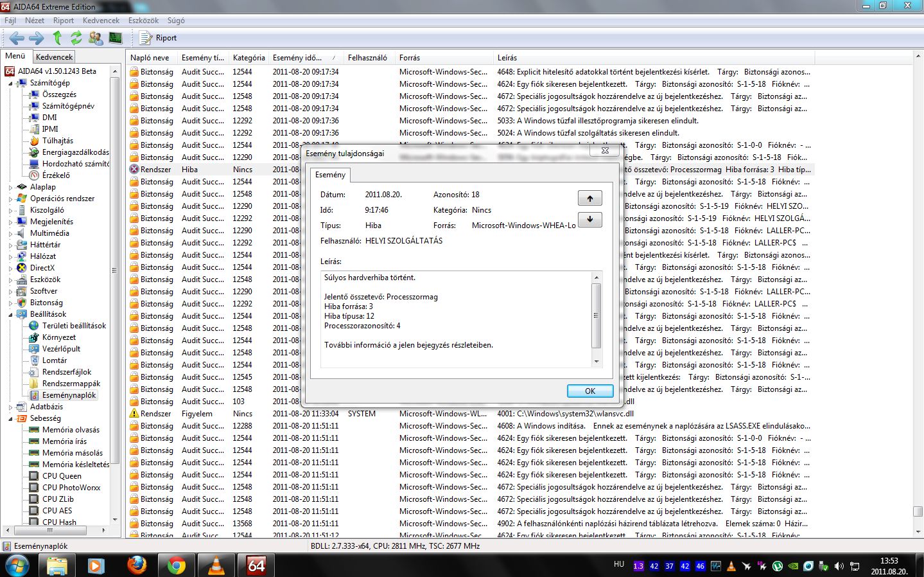Collapse the Számítógép tree branch
924x577 pixels.
click(10, 83)
